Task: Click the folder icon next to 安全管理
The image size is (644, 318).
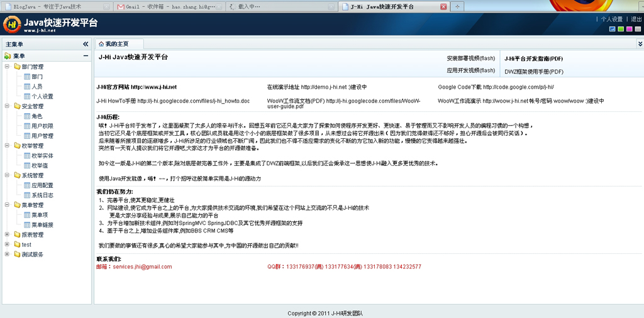Action: click(x=17, y=106)
